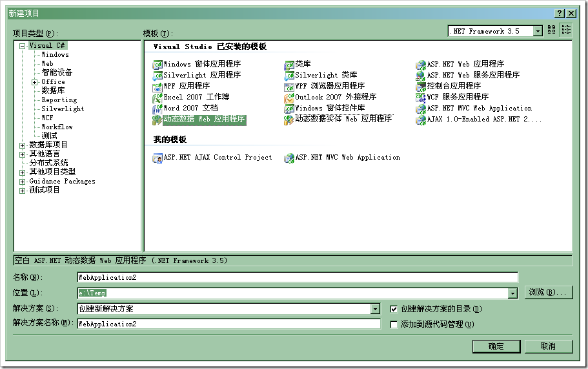The width and height of the screenshot is (588, 369).
Task: Open the 位置 path dropdown arrow
Action: pos(512,293)
